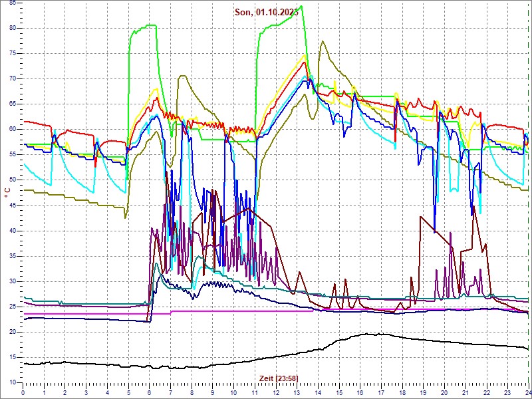The width and height of the screenshot is (532, 399).
Task: Click hour 6 on the time axis
Action: tap(149, 392)
